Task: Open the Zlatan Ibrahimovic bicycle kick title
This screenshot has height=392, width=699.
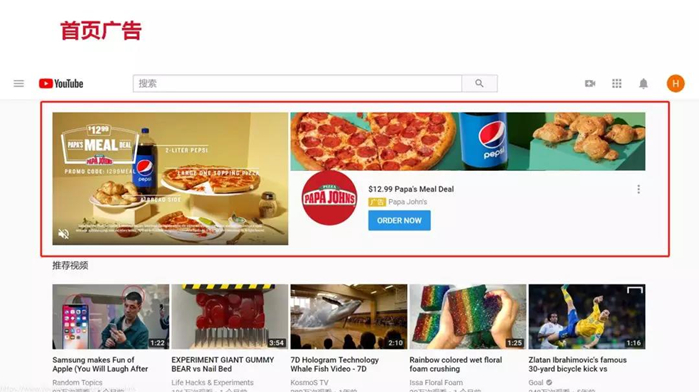Action: click(577, 364)
